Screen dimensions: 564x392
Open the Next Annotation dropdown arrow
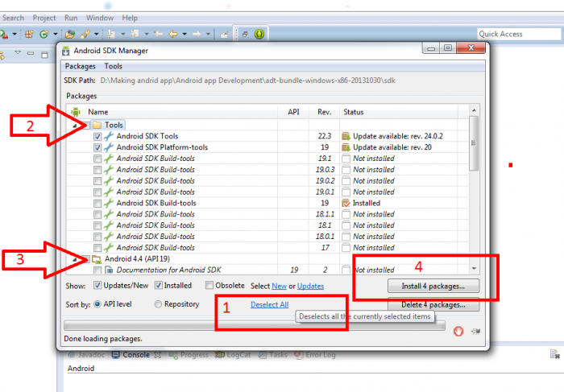tap(122, 34)
